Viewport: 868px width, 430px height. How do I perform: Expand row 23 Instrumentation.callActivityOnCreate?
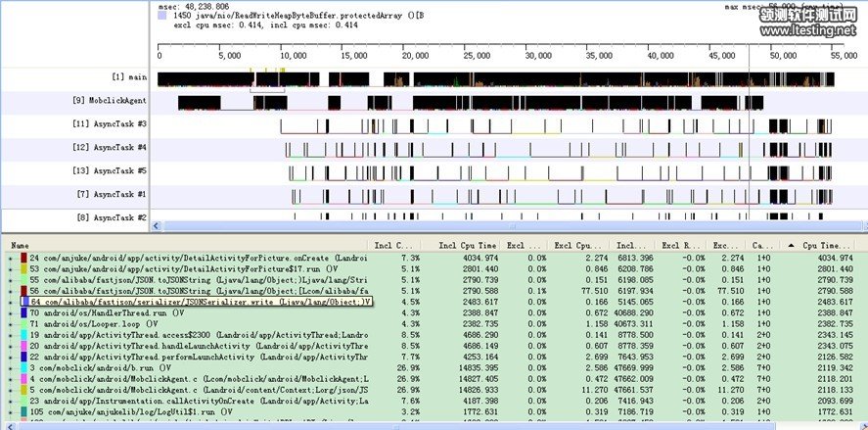point(10,401)
